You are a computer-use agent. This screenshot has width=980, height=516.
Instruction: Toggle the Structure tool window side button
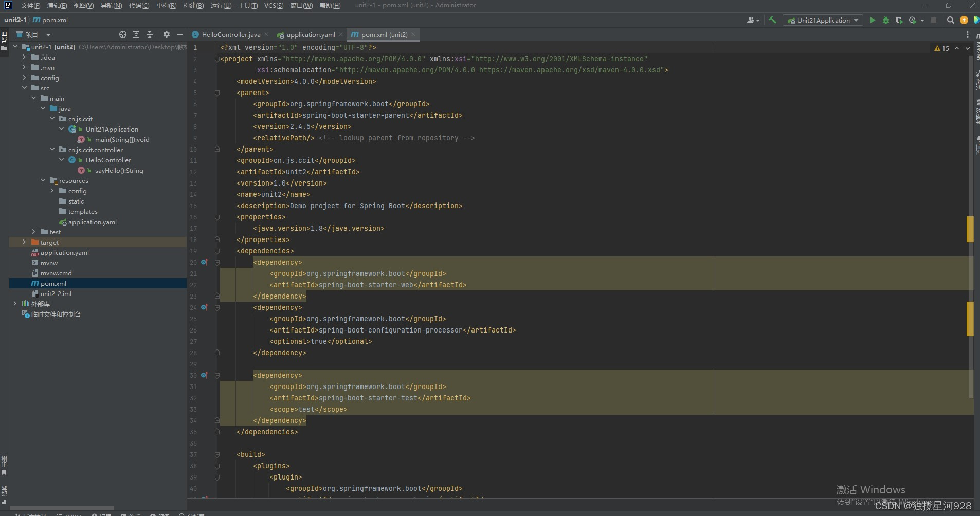point(4,494)
